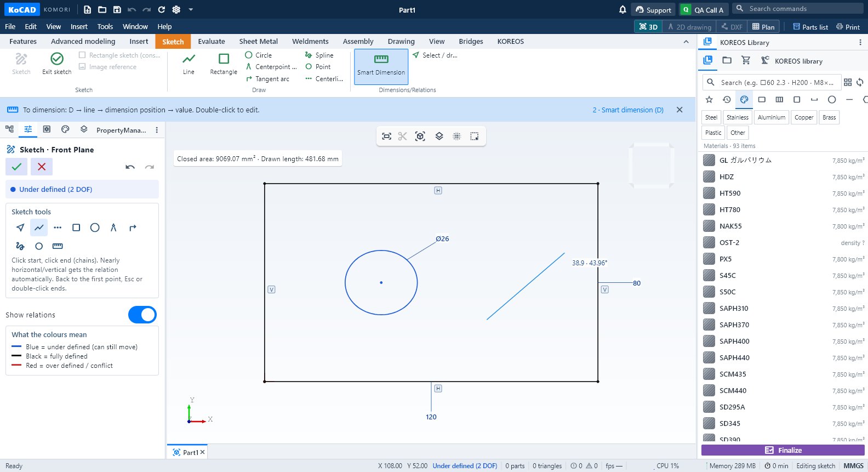The image size is (868, 472).
Task: Toggle the Aluminium material filter chip
Action: 772,117
